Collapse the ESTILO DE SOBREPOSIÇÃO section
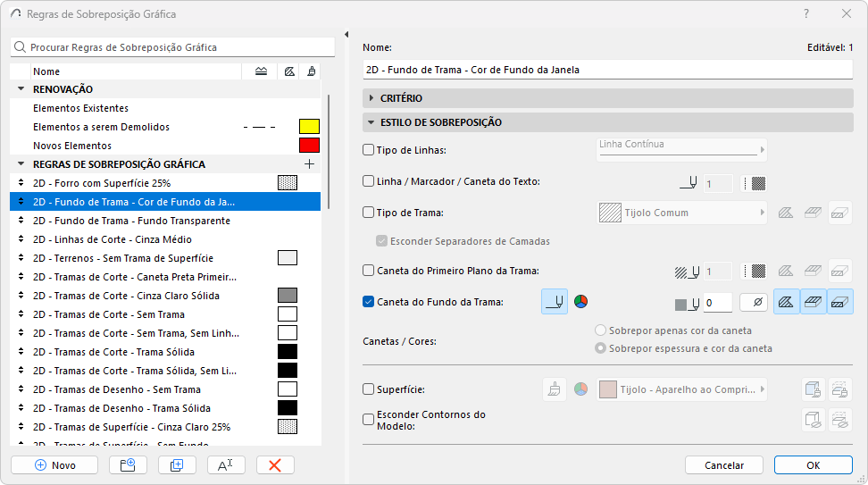 [x=371, y=122]
